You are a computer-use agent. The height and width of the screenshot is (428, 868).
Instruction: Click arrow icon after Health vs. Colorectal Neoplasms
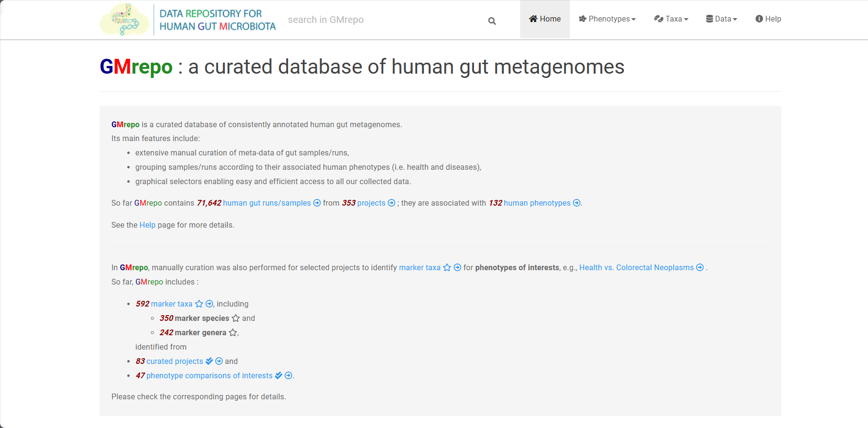click(x=700, y=267)
